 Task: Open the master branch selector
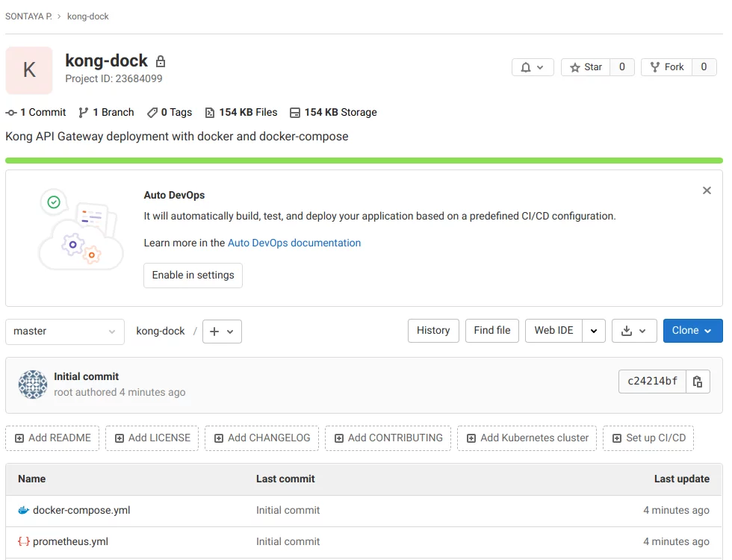65,331
